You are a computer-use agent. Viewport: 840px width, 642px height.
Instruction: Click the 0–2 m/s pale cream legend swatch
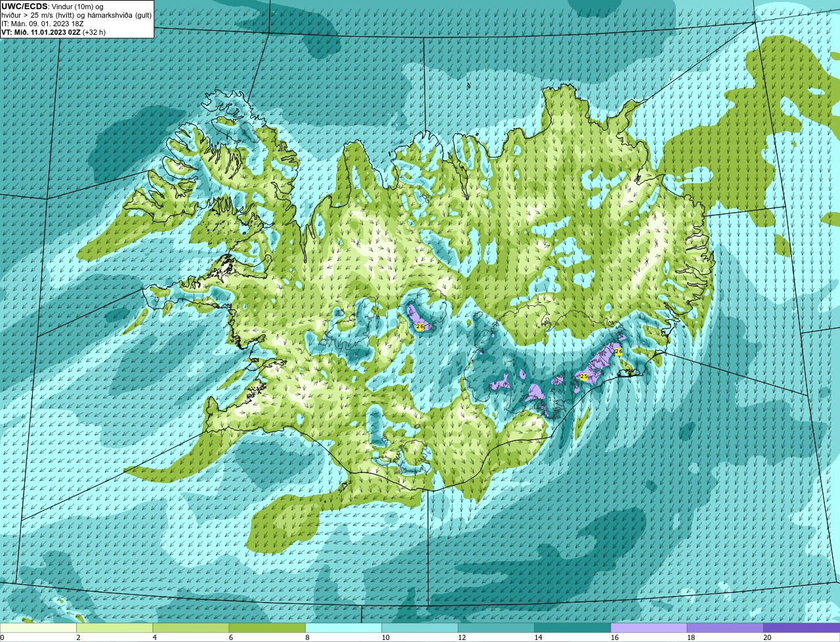pos(38,628)
